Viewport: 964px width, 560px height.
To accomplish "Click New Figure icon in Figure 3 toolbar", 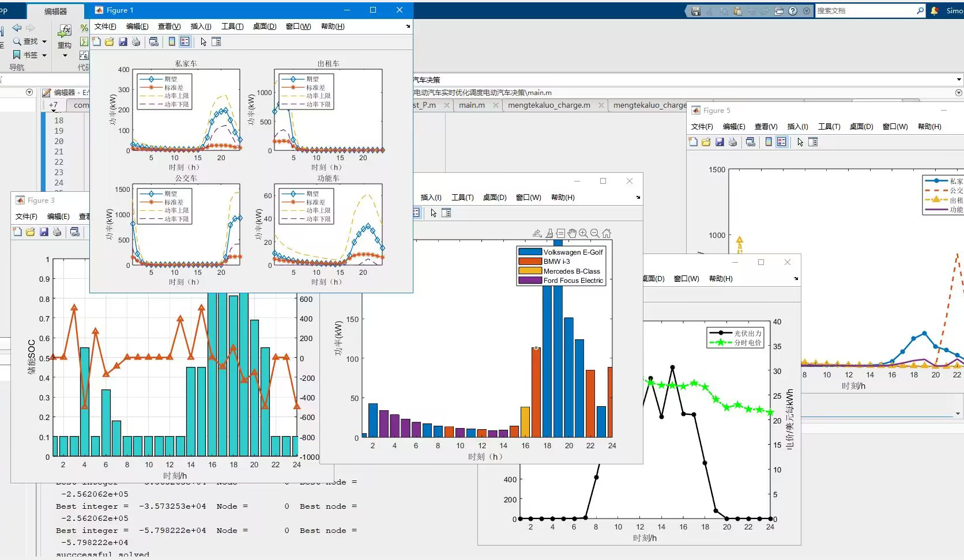I will tap(17, 232).
